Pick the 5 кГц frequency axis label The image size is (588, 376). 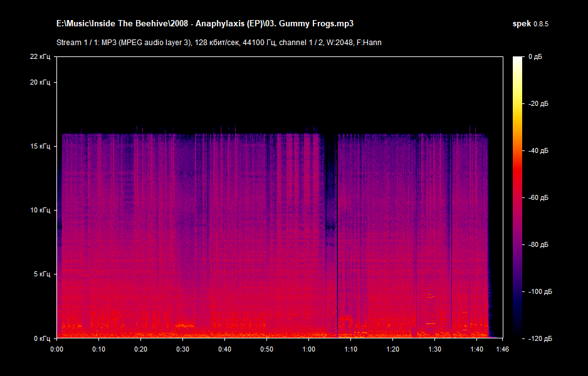tap(42, 274)
